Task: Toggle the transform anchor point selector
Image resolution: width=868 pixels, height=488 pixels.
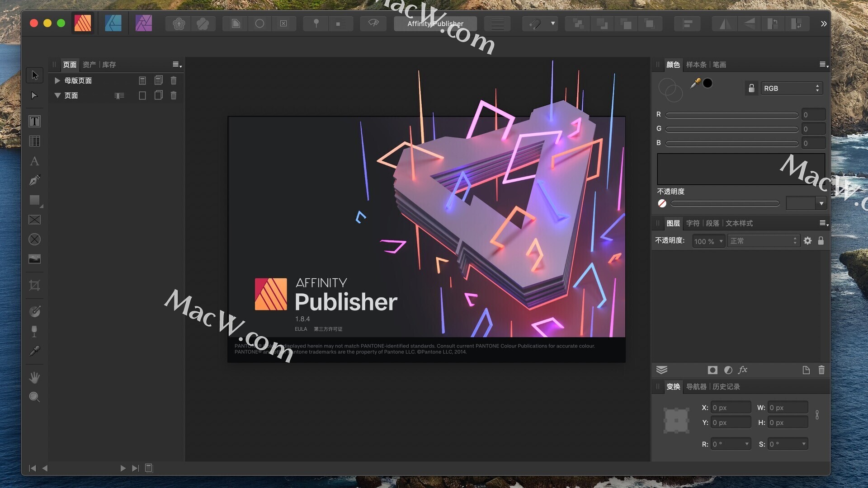Action: coord(676,420)
